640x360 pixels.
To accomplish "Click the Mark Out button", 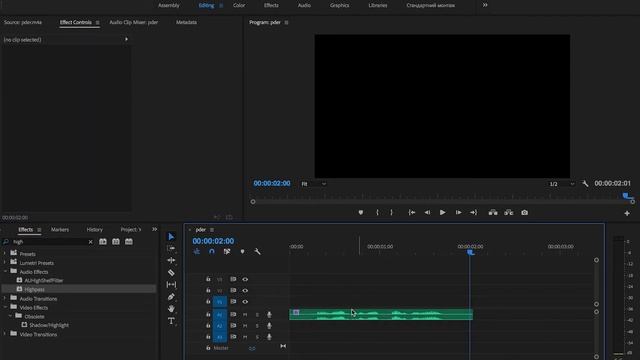I will (x=391, y=213).
